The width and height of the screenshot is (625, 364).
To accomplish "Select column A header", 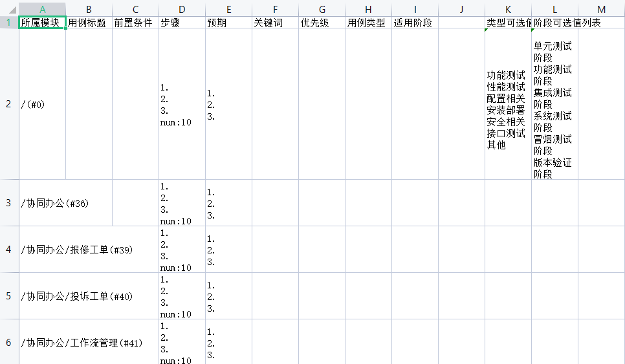I will [x=42, y=9].
